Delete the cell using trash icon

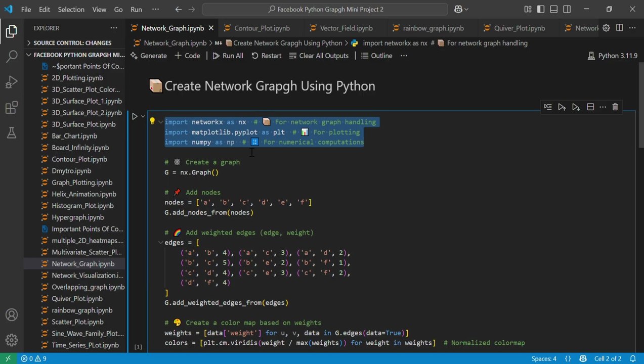pyautogui.click(x=615, y=107)
